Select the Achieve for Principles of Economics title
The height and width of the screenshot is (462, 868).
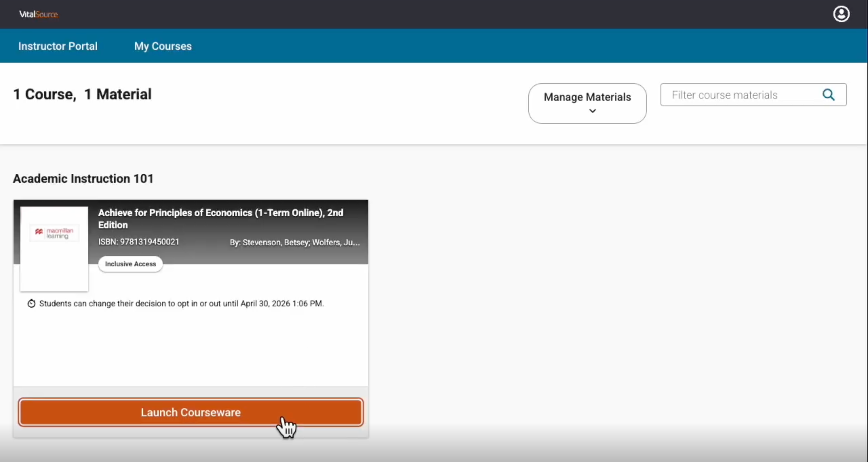(x=221, y=219)
